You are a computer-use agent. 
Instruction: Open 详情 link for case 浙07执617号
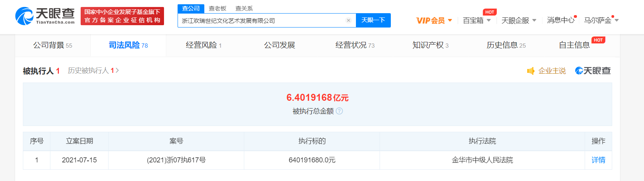(x=598, y=160)
